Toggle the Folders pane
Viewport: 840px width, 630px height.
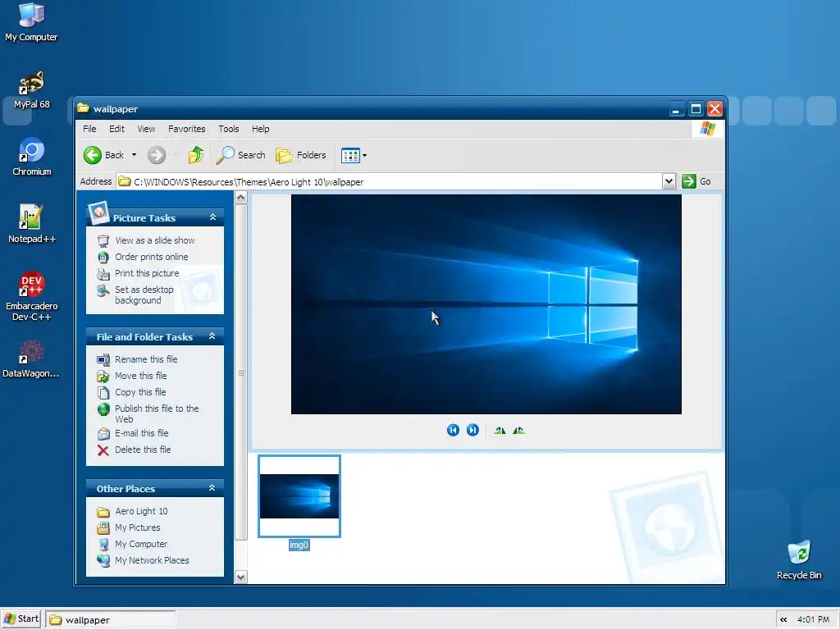pos(300,155)
